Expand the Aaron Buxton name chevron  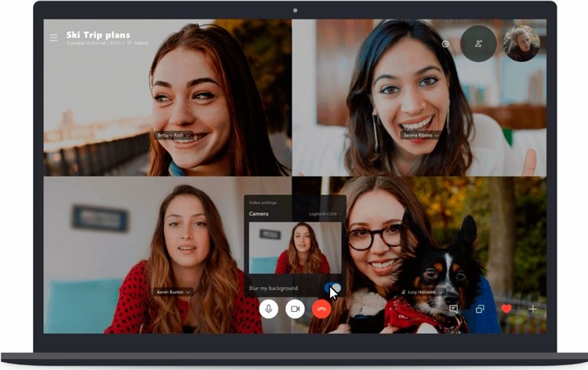[188, 292]
